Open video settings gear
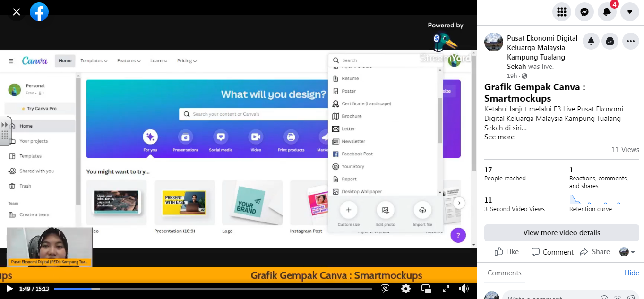644x299 pixels. [x=406, y=289]
